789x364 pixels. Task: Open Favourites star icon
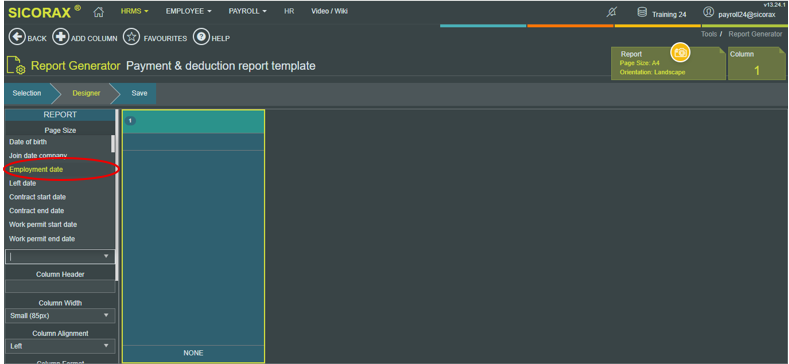(132, 37)
